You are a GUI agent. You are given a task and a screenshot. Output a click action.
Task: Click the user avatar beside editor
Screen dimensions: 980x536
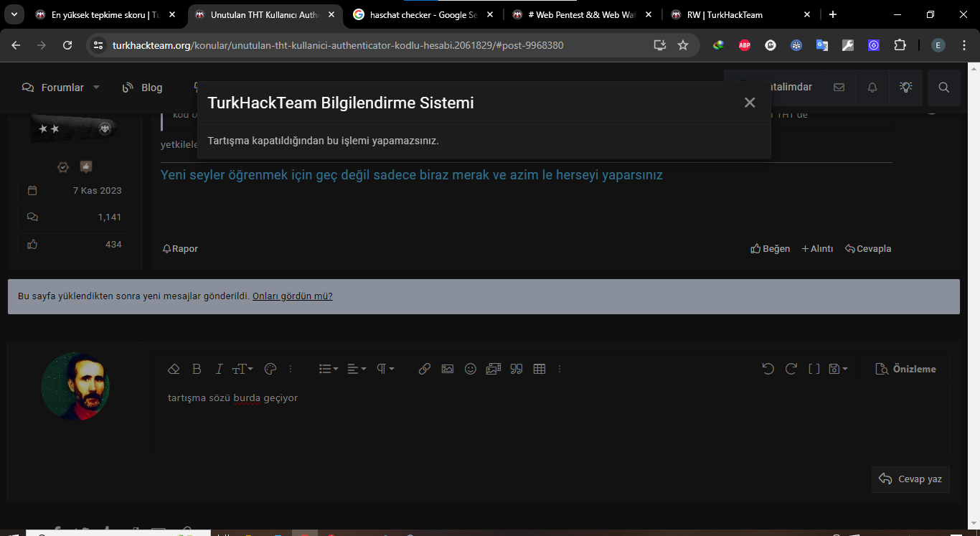75,386
